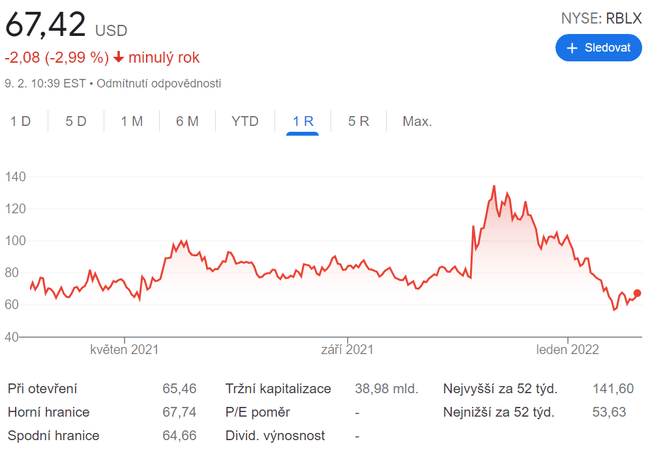Show the Max. time range
The width and height of the screenshot is (650, 450).
click(x=417, y=122)
